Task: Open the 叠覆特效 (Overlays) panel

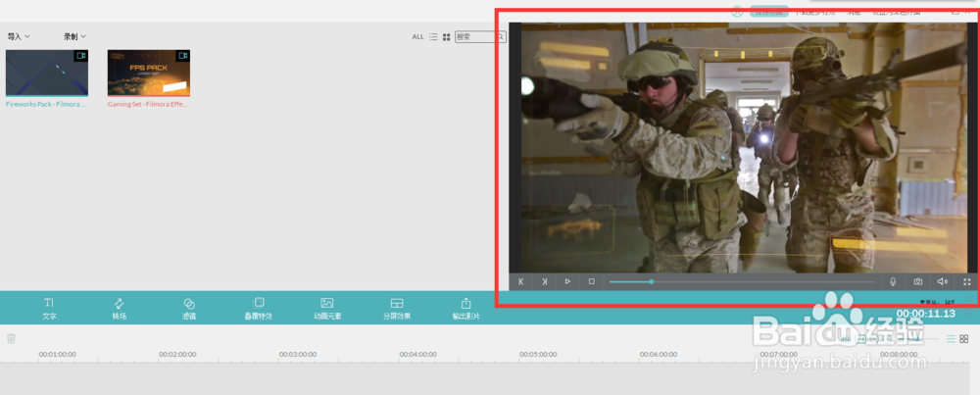Action: (258, 308)
